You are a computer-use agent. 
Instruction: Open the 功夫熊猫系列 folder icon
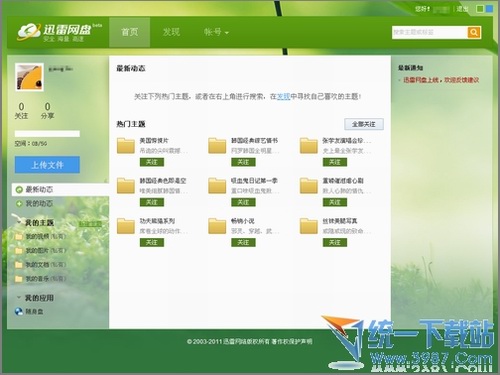126,226
